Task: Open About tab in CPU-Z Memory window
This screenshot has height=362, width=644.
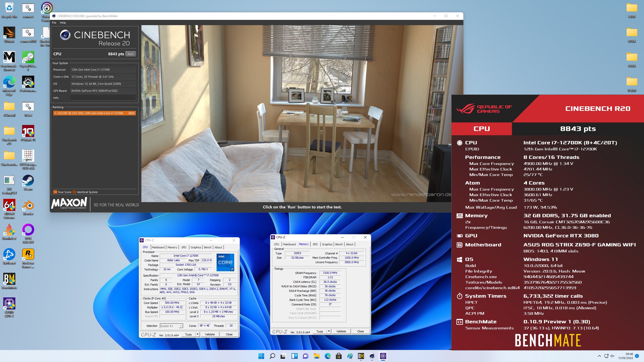Action: pos(350,244)
